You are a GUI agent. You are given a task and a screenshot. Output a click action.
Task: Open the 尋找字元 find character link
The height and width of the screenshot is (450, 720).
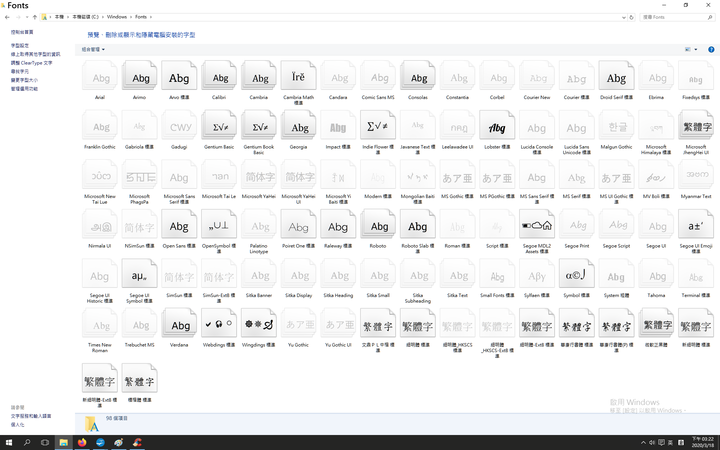tap(20, 72)
